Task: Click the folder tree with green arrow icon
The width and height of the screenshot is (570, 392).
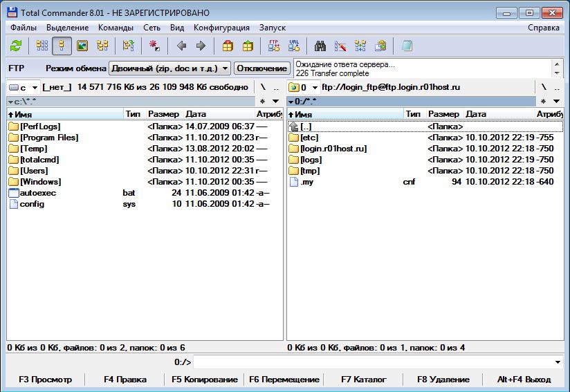Action: point(128,46)
